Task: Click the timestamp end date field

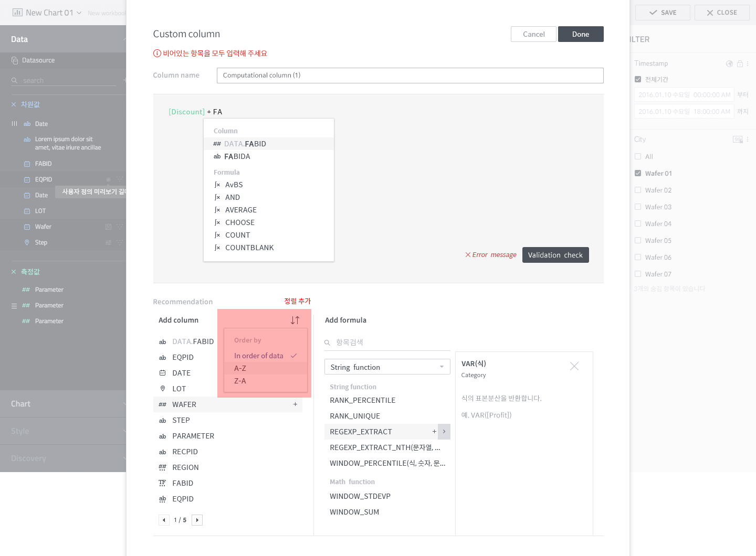Action: click(684, 112)
